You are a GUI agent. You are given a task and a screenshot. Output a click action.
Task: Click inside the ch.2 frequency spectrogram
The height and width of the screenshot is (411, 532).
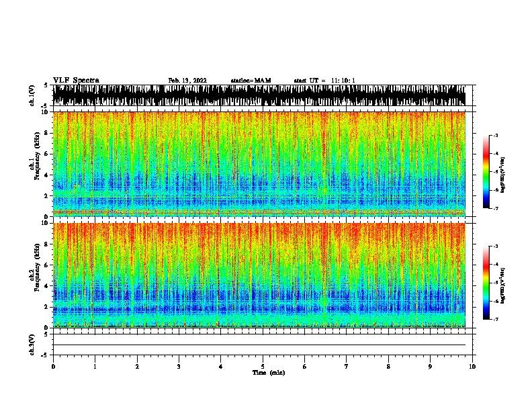coord(259,275)
